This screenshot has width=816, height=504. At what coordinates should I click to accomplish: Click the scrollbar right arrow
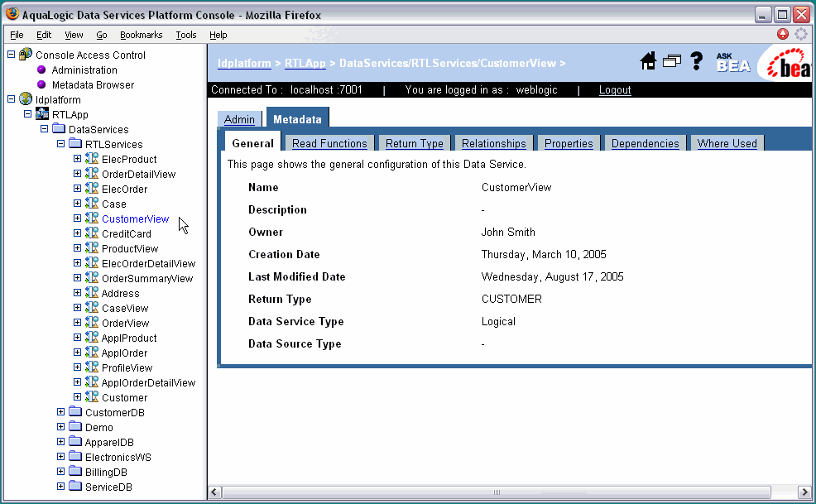[x=804, y=492]
